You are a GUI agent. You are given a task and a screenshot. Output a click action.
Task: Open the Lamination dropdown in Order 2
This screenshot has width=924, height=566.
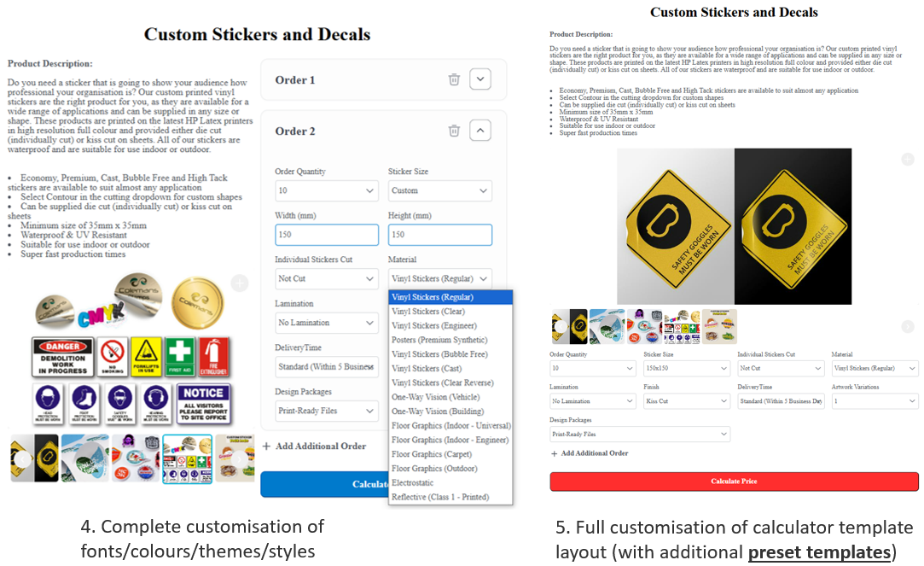click(327, 323)
